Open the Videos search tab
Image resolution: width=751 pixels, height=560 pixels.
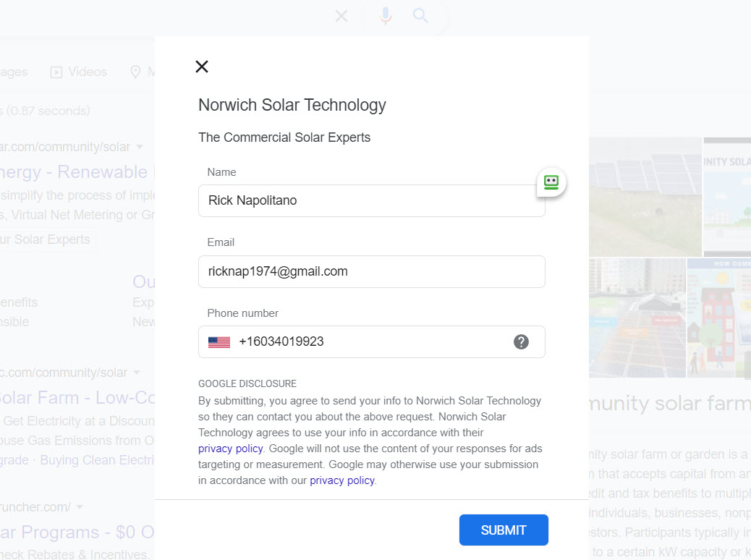[78, 72]
